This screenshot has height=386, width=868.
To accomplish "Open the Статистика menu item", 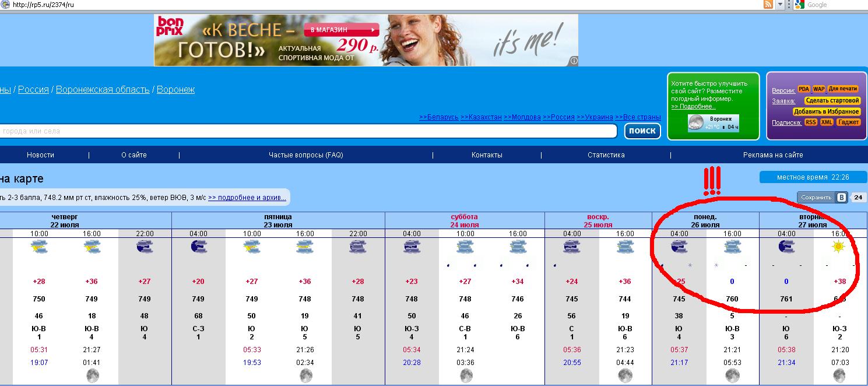I will coord(606,155).
